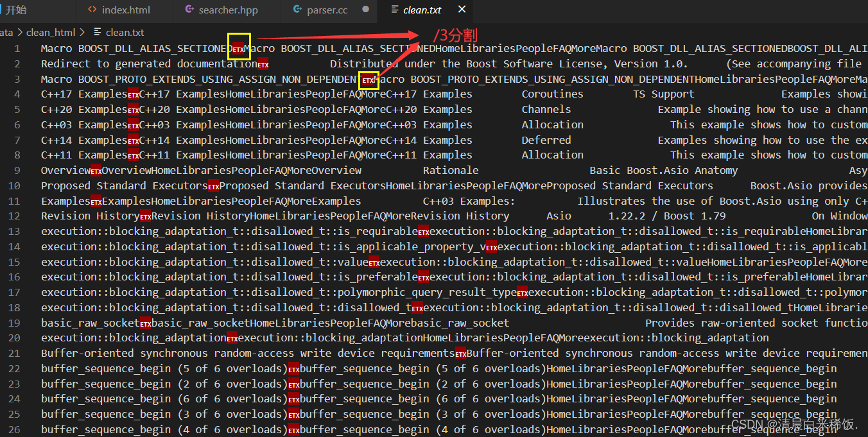Click the text file icon on clean.txt tab
The height and width of the screenshot is (437, 868).
(x=394, y=10)
